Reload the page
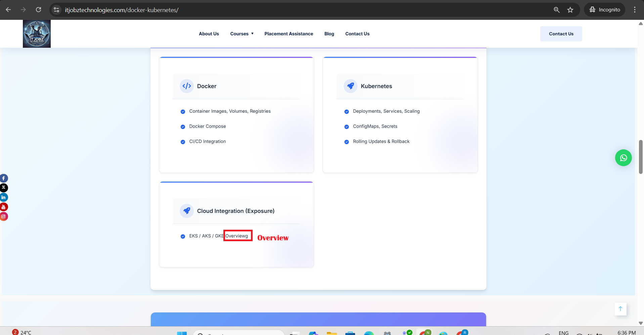644x335 pixels. 39,10
